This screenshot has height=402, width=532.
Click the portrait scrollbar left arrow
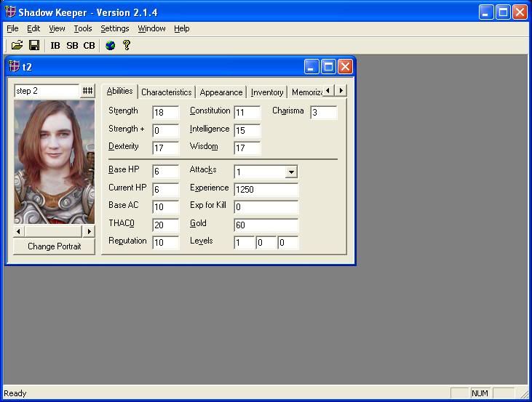coord(20,231)
